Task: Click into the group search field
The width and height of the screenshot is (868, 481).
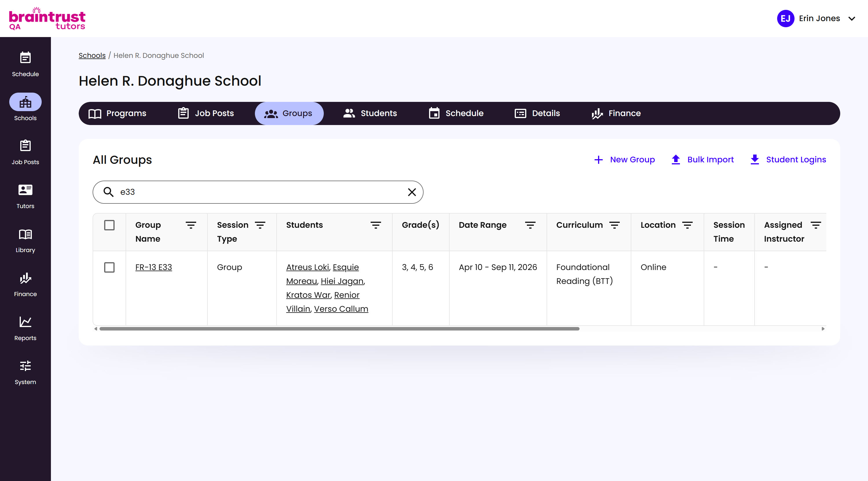Action: coord(258,192)
